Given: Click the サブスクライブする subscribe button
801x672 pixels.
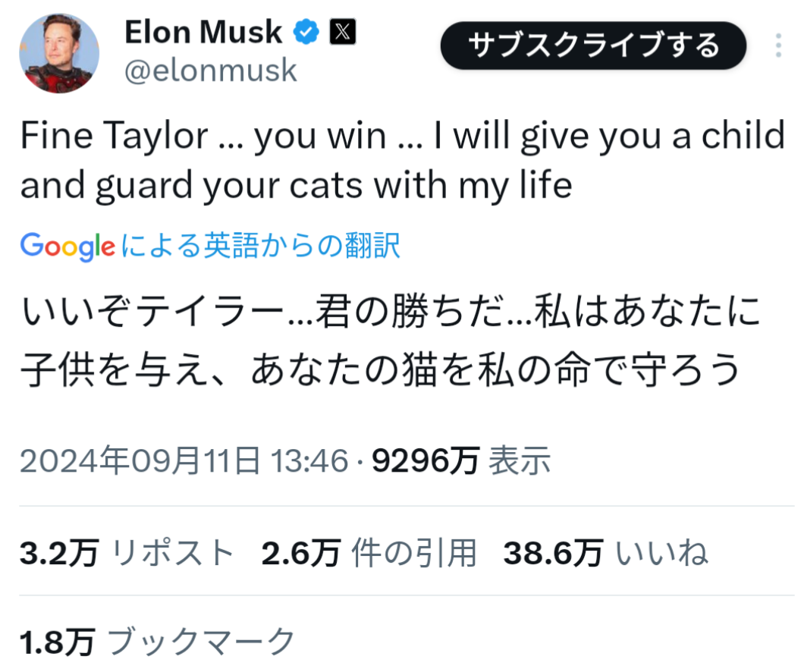Looking at the screenshot, I should [593, 46].
